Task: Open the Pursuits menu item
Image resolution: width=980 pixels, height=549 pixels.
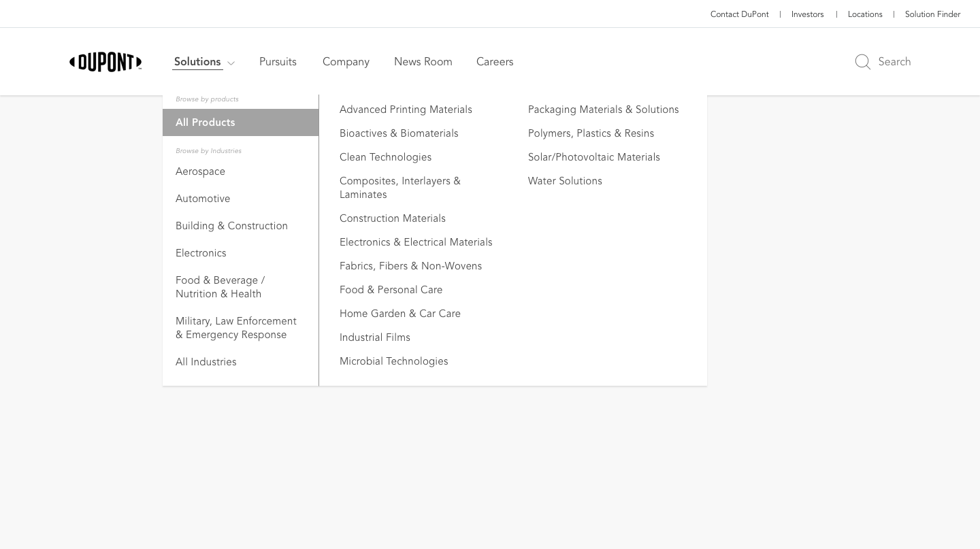Action: (278, 62)
